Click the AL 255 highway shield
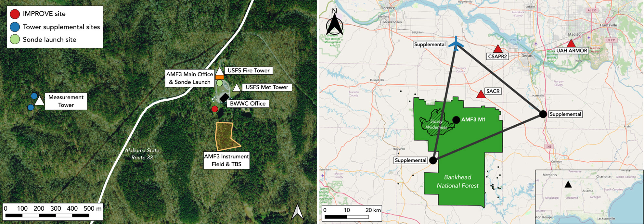 pyautogui.click(x=592, y=10)
